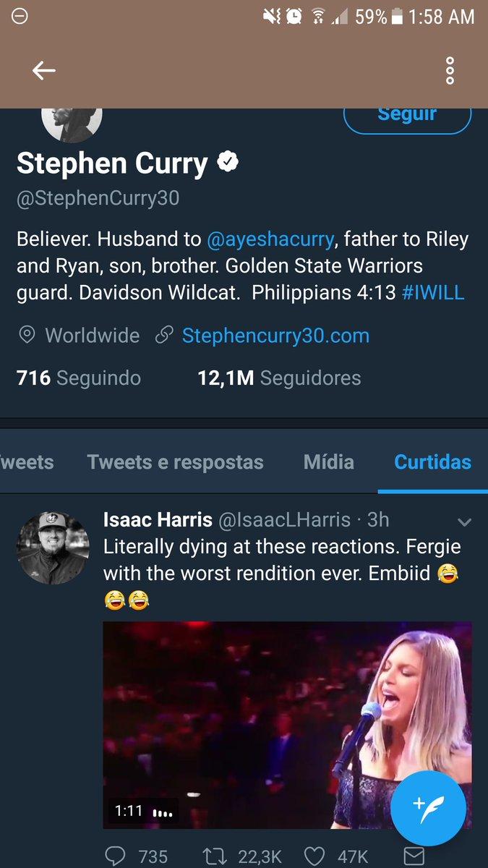Go back with the arrow icon
This screenshot has width=488, height=868.
[x=44, y=70]
